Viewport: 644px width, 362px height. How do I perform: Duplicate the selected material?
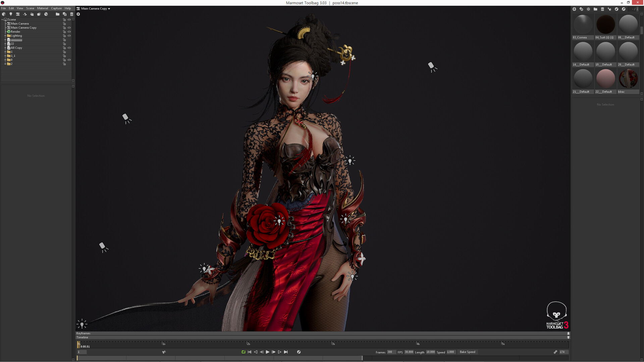click(581, 9)
